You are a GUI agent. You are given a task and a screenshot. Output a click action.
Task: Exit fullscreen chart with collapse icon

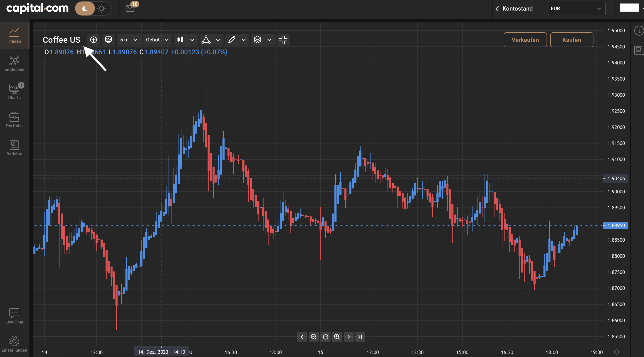(283, 40)
